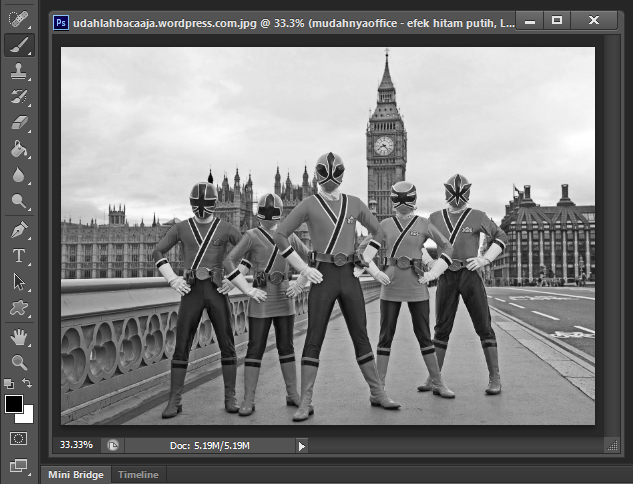Select the Horizontal Type tool
The height and width of the screenshot is (484, 633).
(x=19, y=256)
